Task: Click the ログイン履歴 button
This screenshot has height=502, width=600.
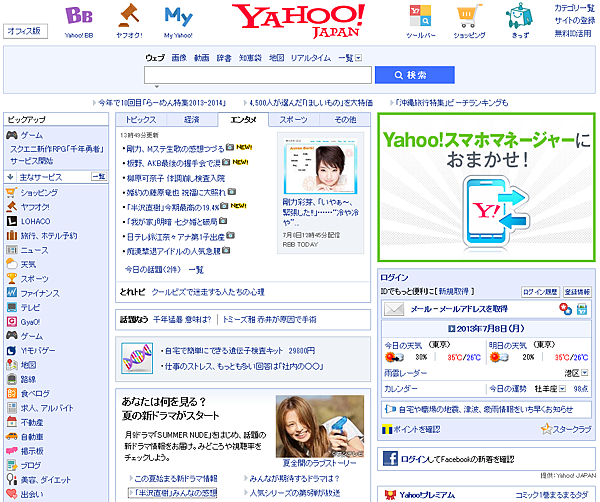Action: (540, 292)
